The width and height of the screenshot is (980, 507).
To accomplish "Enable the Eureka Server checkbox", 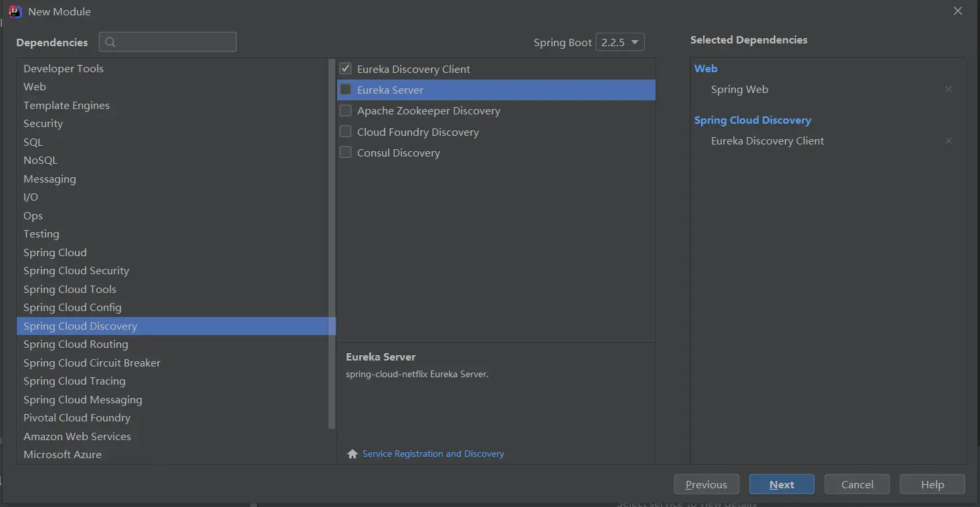I will [346, 90].
